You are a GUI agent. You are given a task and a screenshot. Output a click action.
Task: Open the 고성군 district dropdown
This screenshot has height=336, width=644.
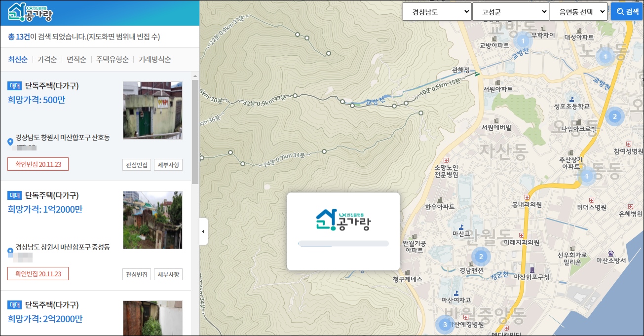[510, 11]
